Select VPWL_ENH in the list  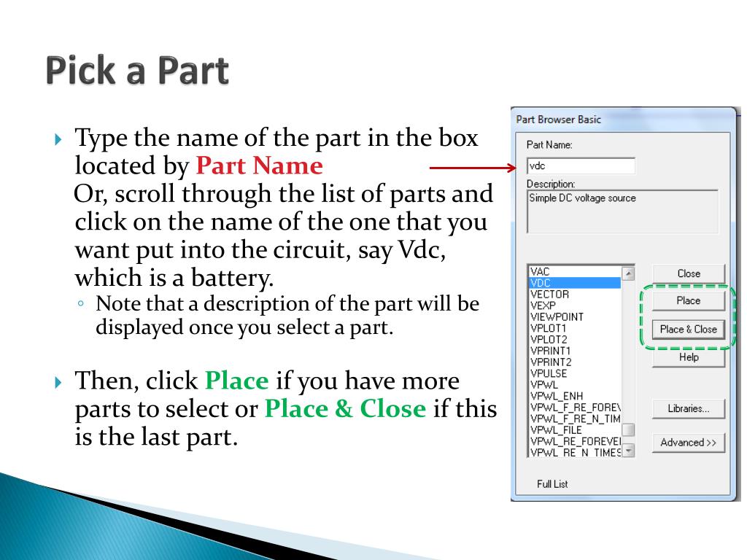pyautogui.click(x=575, y=396)
